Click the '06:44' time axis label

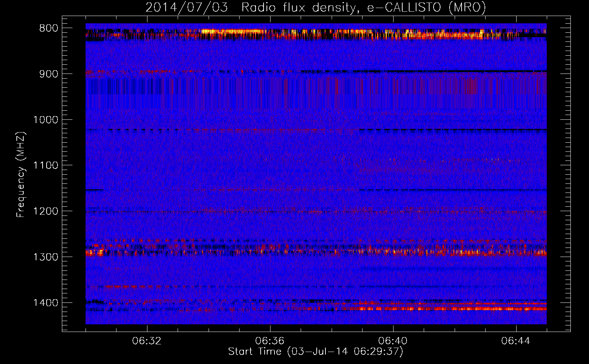click(x=516, y=341)
